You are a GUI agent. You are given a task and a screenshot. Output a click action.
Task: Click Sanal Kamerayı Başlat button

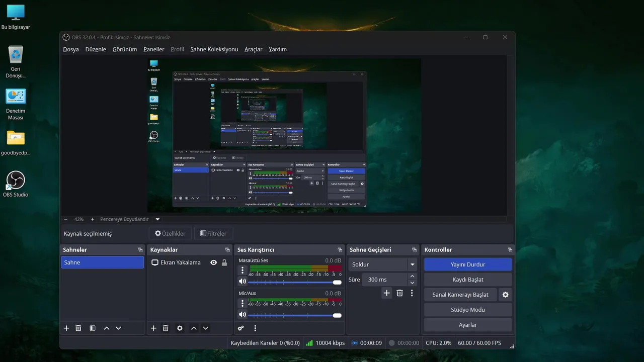click(x=460, y=295)
